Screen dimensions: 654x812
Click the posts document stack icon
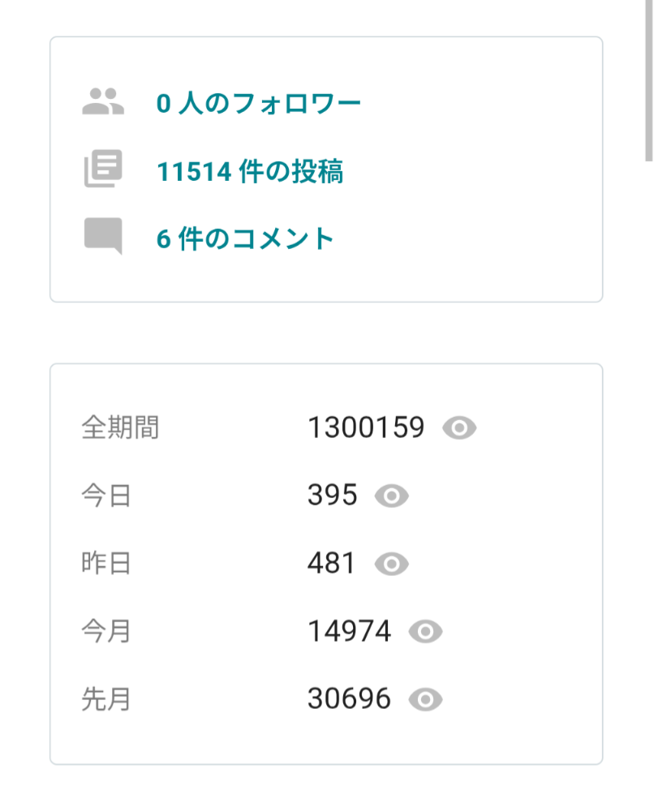point(103,169)
